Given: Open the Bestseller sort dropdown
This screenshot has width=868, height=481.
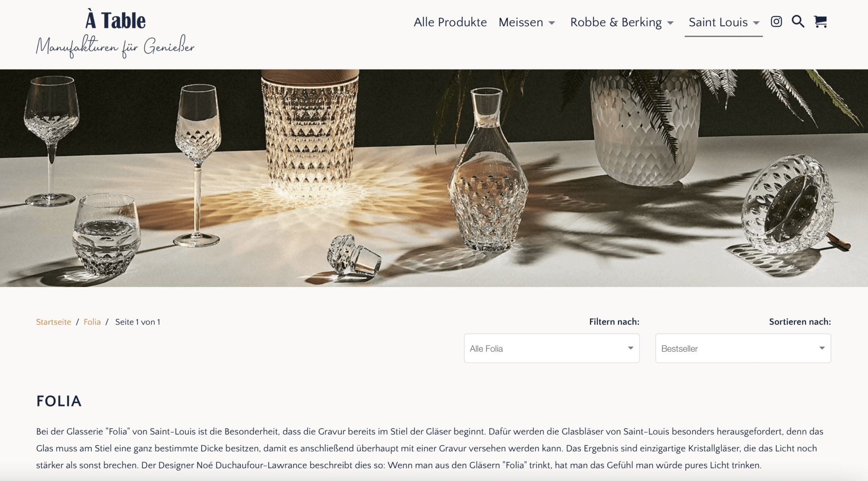Looking at the screenshot, I should 743,348.
